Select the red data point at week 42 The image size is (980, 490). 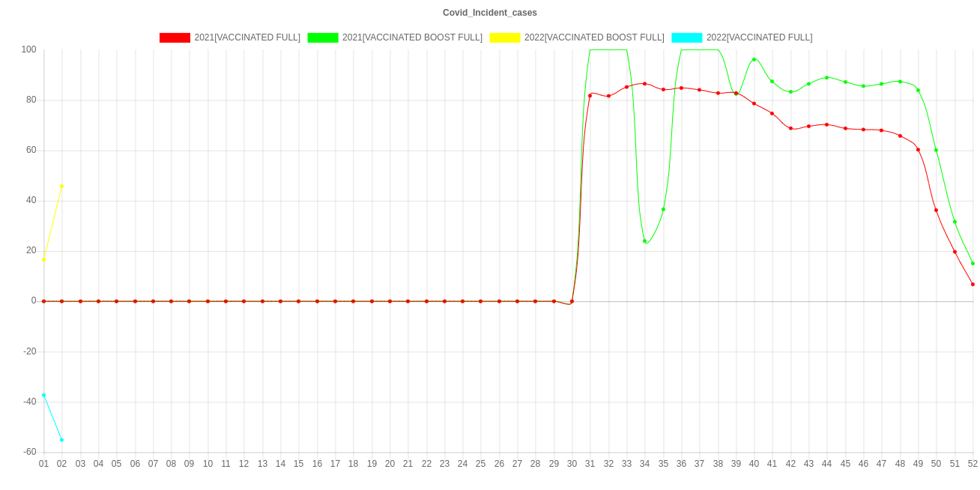click(x=790, y=128)
